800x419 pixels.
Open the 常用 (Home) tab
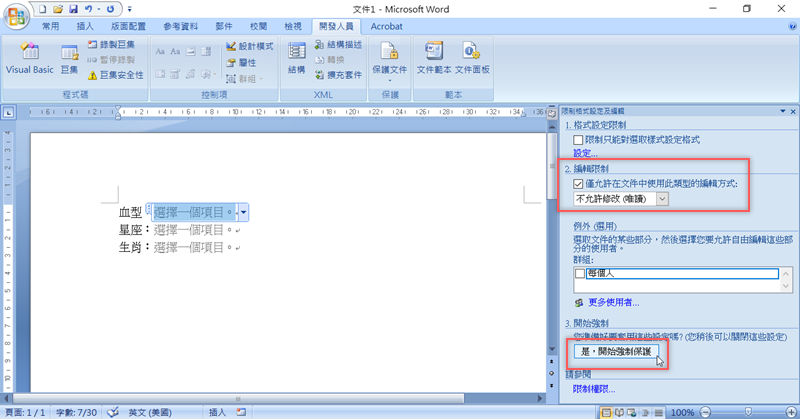[x=51, y=27]
